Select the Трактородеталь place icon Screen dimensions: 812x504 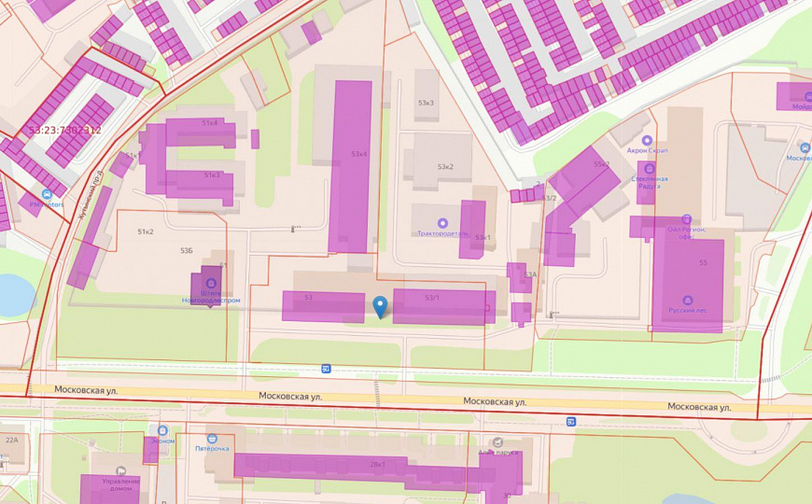[442, 223]
